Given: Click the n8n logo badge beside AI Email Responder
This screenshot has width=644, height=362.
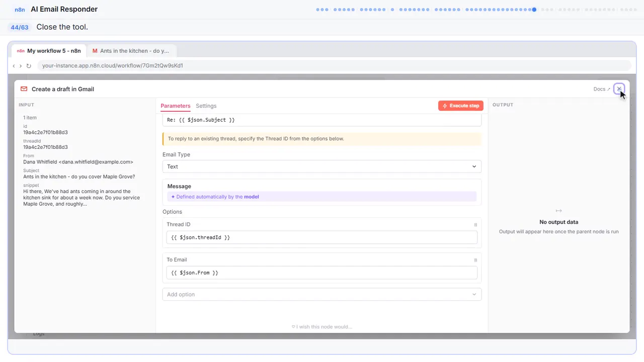Looking at the screenshot, I should [x=20, y=10].
